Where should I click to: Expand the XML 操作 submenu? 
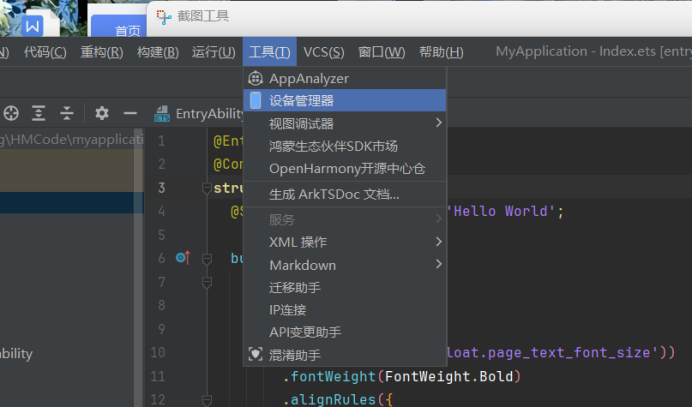coord(345,242)
